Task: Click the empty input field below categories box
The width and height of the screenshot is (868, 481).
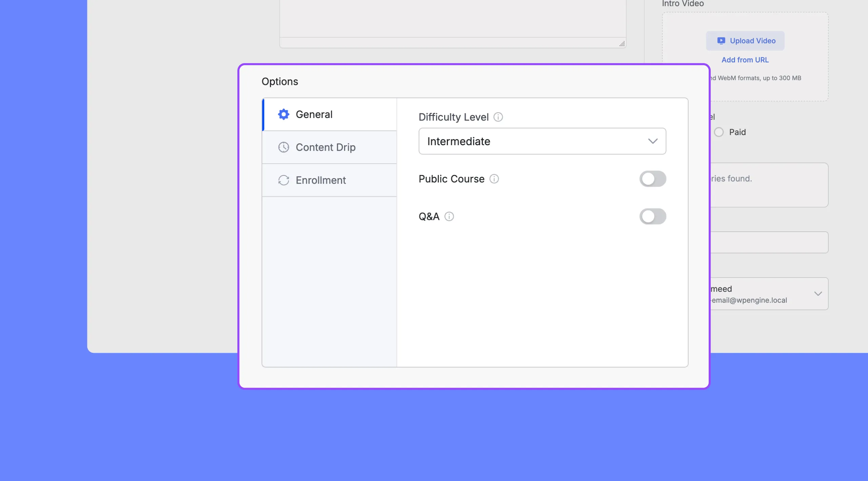Action: (x=770, y=242)
